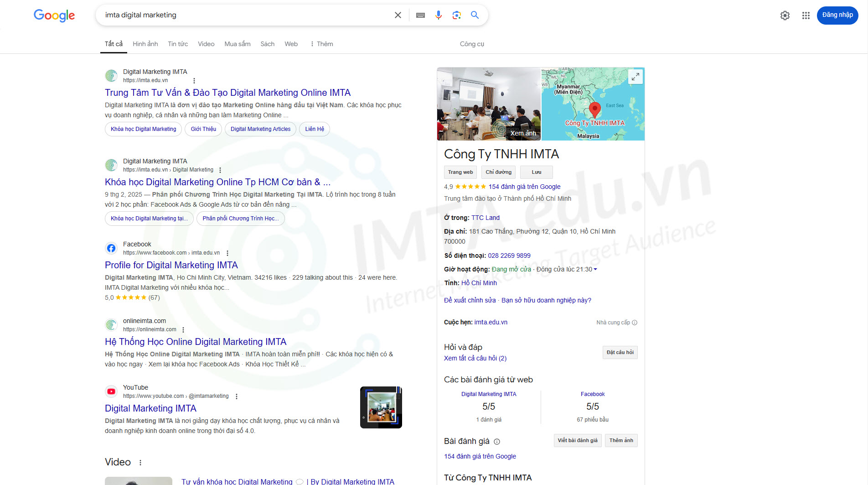
Task: Click the YouTube favicon in results
Action: [111, 391]
